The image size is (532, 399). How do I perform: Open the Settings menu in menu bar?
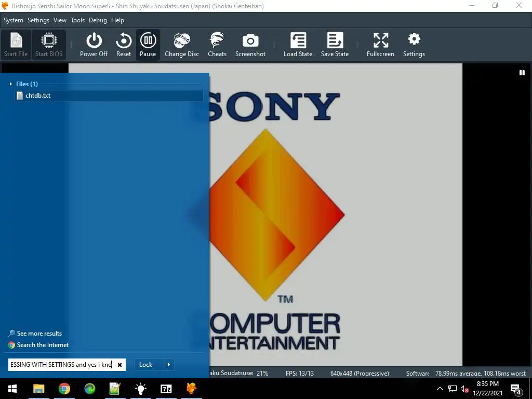click(38, 20)
